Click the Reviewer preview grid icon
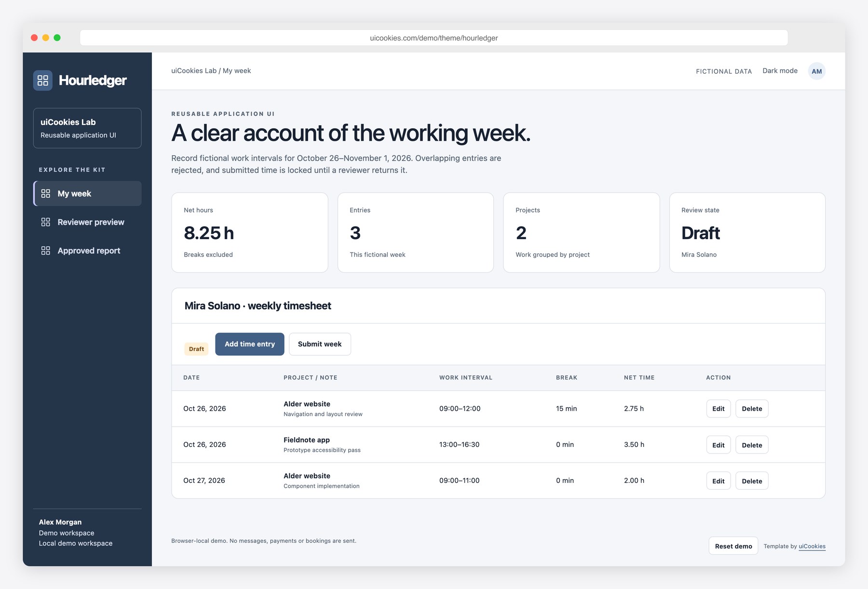868x589 pixels. [x=46, y=222]
